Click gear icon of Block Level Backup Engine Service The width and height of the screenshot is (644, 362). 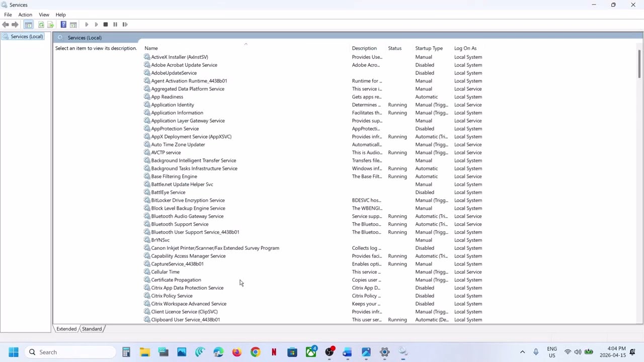pyautogui.click(x=147, y=208)
